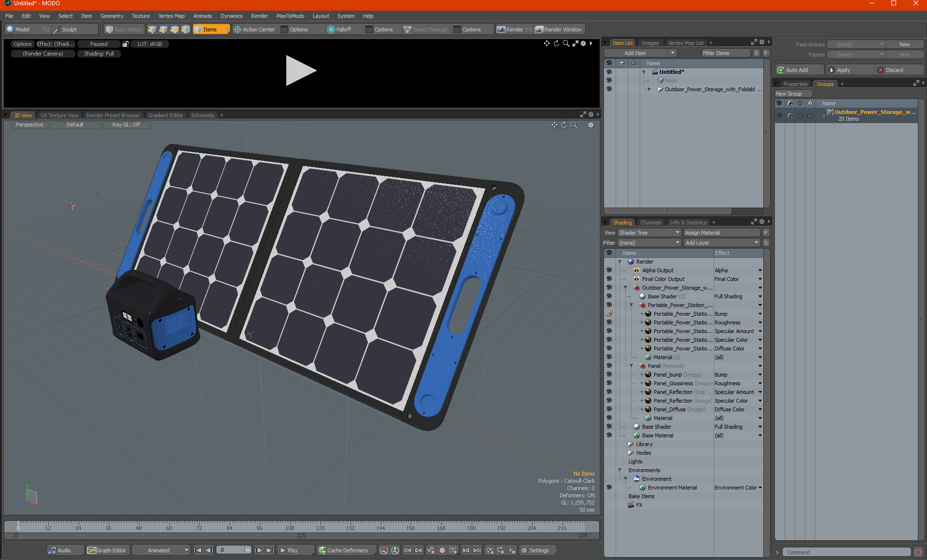Toggle visibility of Alpha Output layer
The width and height of the screenshot is (927, 560).
[609, 270]
